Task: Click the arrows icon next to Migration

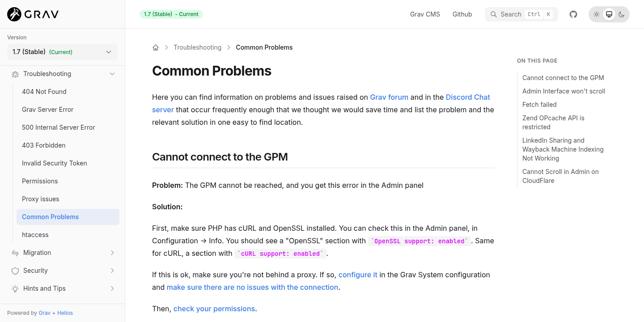Action: click(14, 253)
